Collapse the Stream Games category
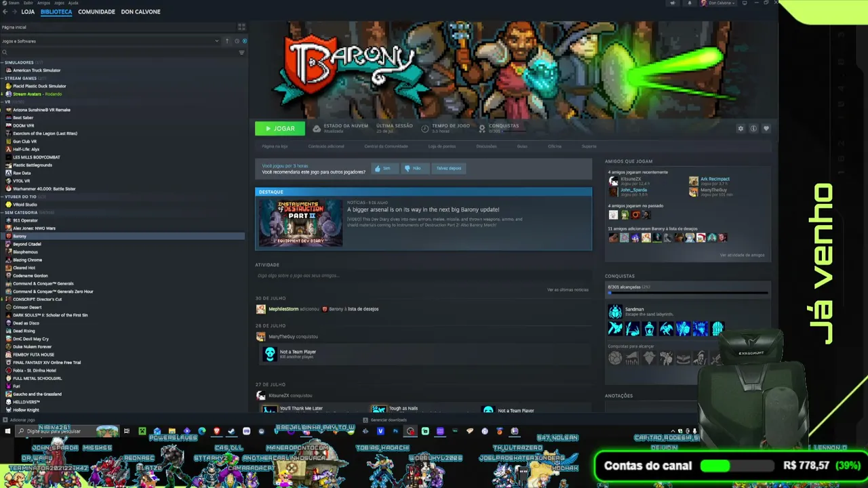The height and width of the screenshot is (488, 868). 2,78
